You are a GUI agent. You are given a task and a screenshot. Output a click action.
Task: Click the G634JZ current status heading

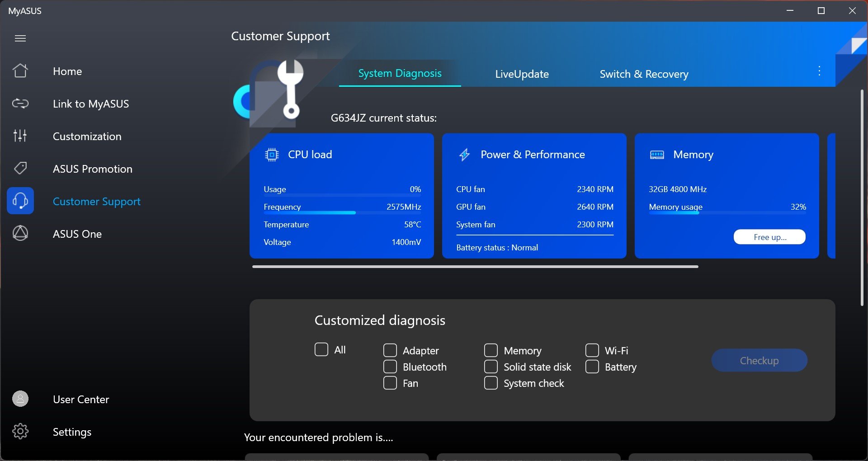pyautogui.click(x=383, y=118)
